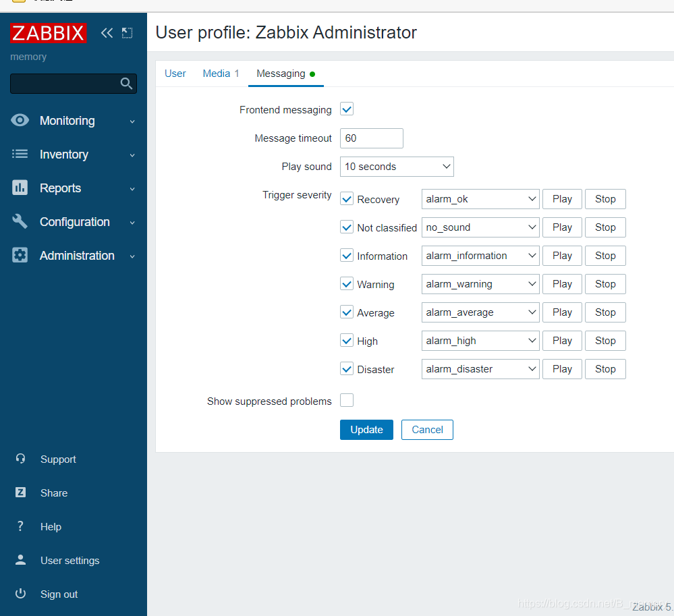Switch to the User tab

(175, 74)
